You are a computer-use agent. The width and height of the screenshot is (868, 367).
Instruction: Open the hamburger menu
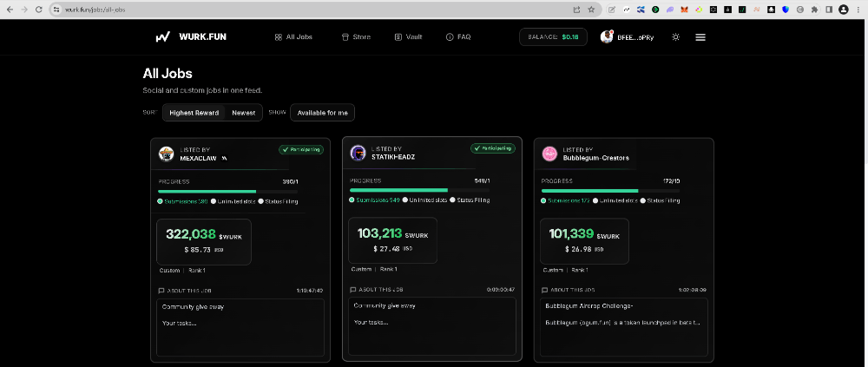tap(700, 37)
